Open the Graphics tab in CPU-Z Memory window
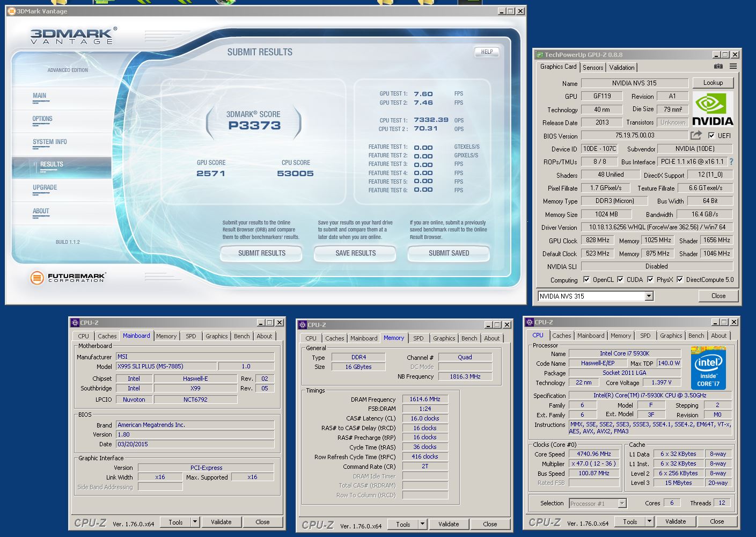 point(444,338)
